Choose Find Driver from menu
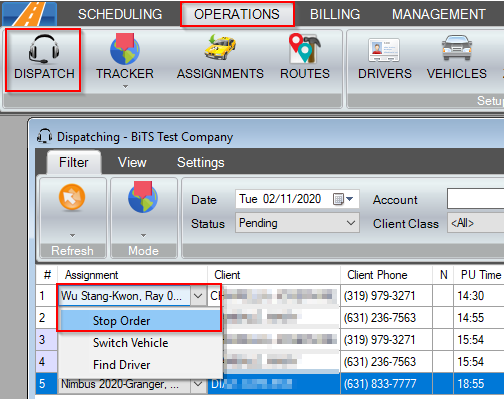Viewport: 504px width, 399px height. point(140,365)
